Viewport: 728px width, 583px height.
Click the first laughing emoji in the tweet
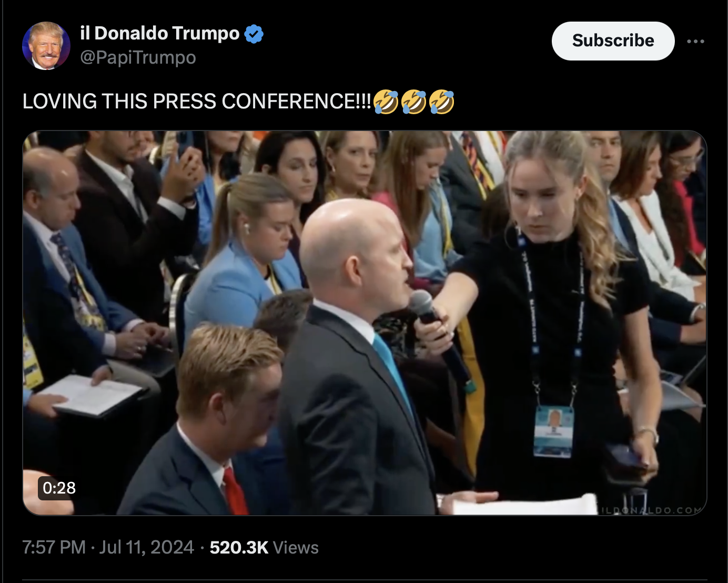pos(386,102)
